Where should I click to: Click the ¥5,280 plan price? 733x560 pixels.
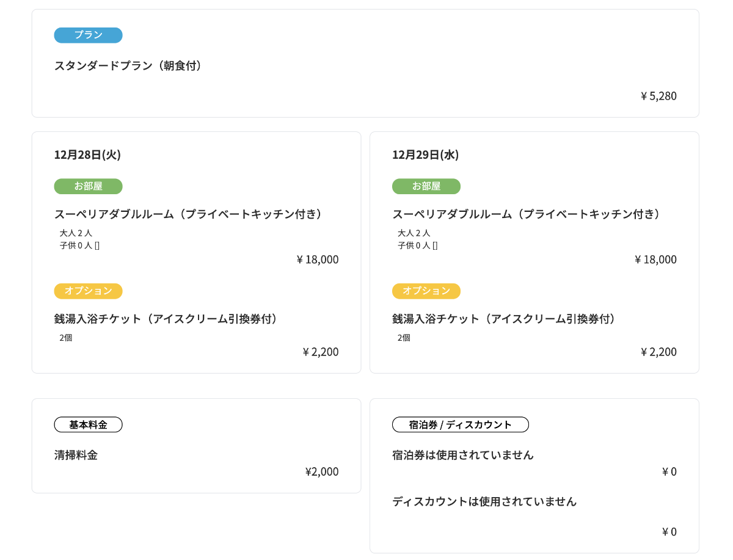click(658, 96)
